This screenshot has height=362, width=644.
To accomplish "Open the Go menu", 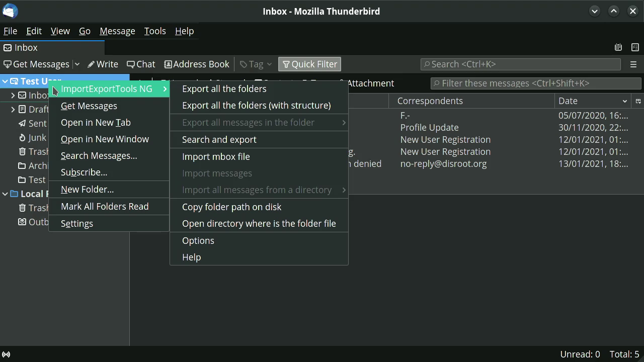I will (x=85, y=31).
